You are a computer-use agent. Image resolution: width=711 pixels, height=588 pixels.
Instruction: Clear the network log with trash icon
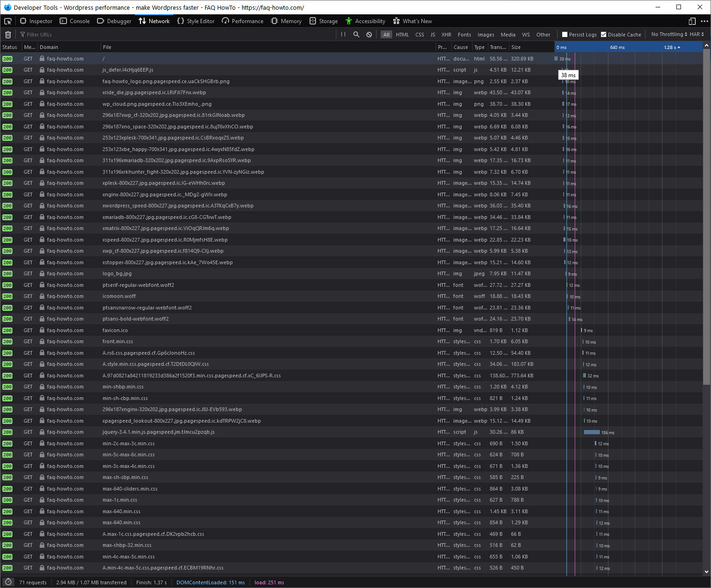8,35
